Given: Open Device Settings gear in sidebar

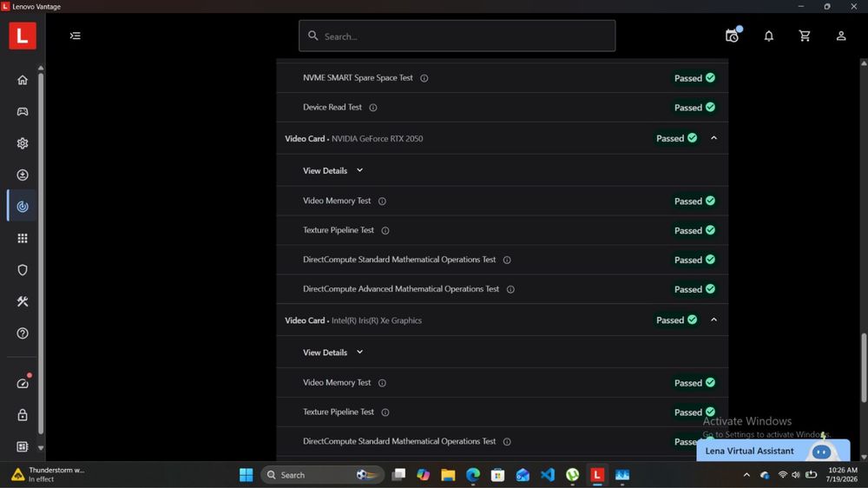Looking at the screenshot, I should pyautogui.click(x=23, y=143).
